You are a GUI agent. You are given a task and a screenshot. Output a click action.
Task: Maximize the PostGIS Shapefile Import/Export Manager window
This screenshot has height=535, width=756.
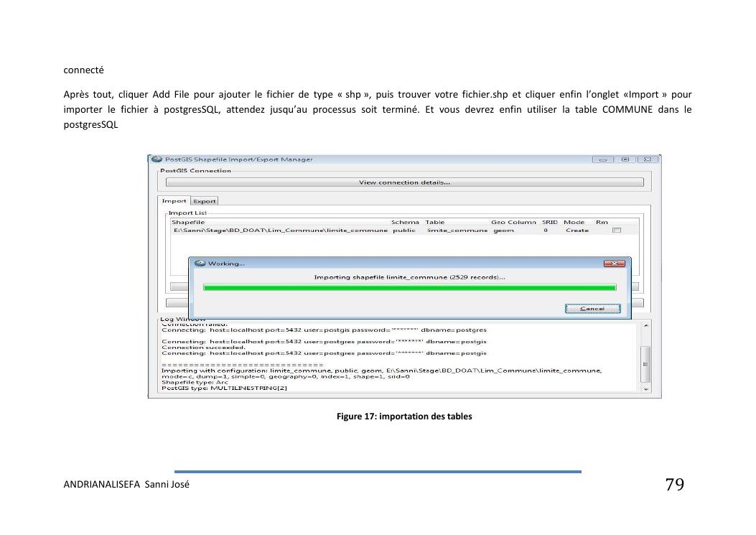(x=625, y=159)
